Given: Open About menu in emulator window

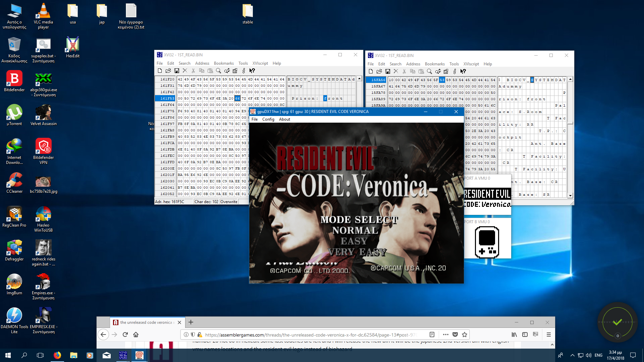Looking at the screenshot, I should click(284, 119).
